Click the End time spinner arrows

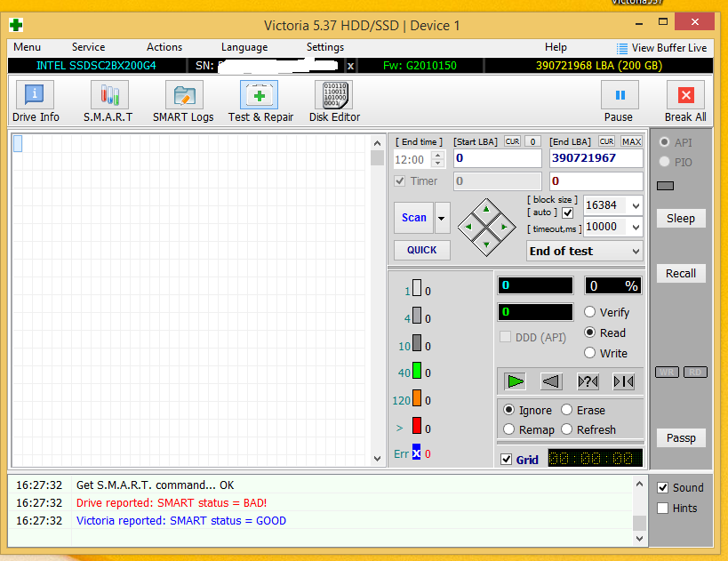coord(438,159)
